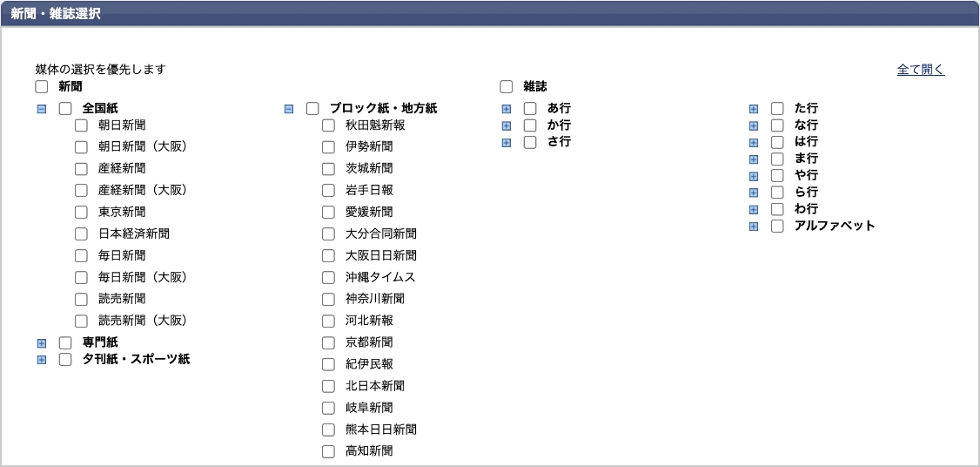Check the 東京新聞 box

point(81,213)
